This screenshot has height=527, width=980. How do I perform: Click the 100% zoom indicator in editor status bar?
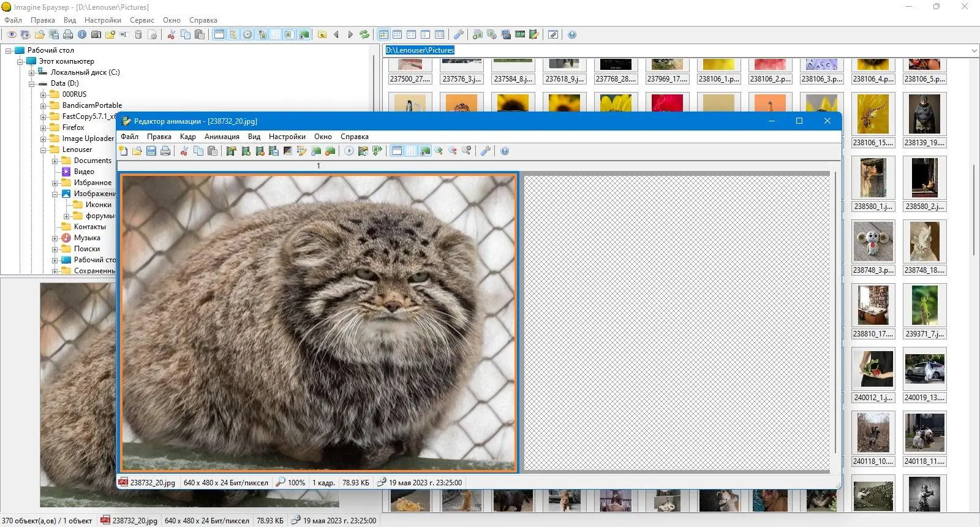(291, 483)
